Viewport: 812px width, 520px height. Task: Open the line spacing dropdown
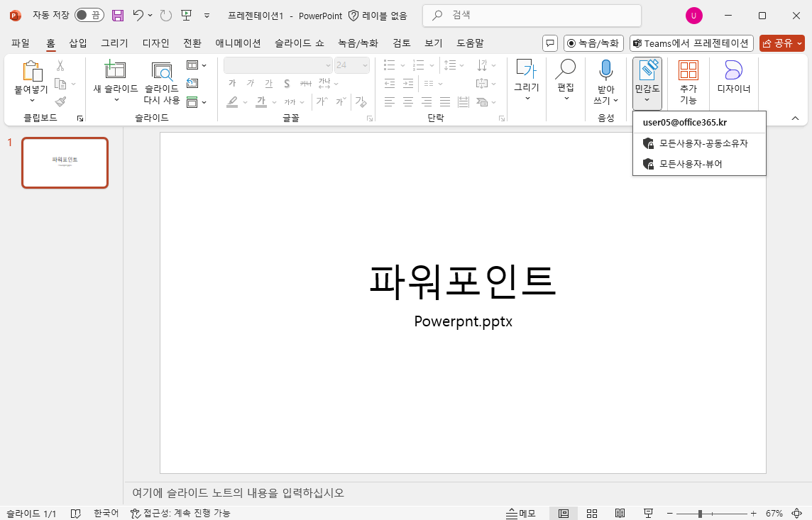(461, 65)
